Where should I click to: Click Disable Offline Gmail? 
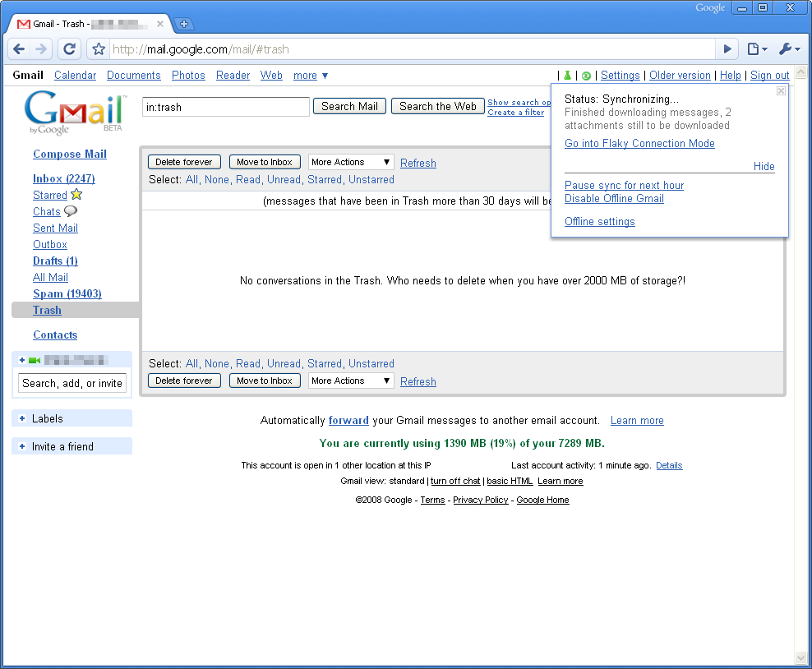tap(614, 198)
